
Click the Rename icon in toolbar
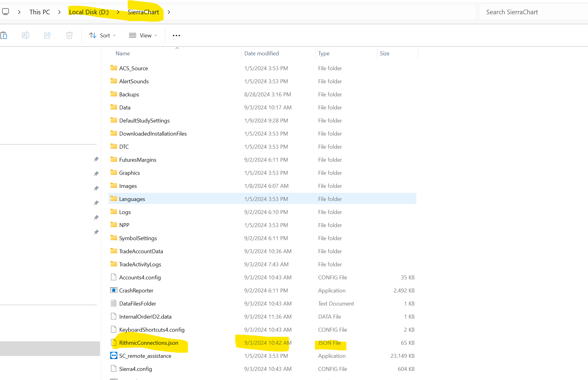(x=26, y=35)
